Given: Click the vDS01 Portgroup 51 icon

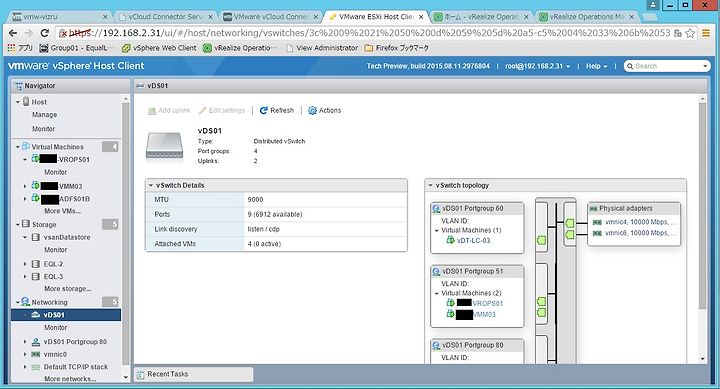Looking at the screenshot, I should point(436,271).
